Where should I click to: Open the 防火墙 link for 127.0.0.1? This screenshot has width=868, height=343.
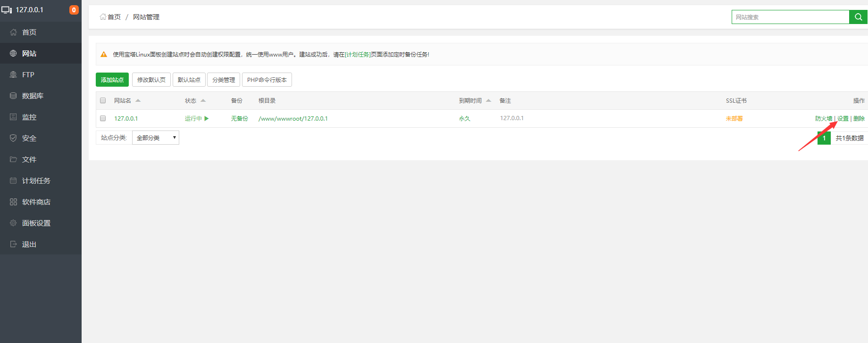824,118
